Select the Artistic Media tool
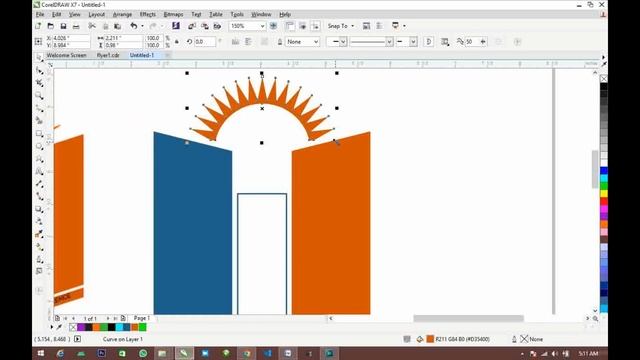640x360 pixels. pos(39,121)
